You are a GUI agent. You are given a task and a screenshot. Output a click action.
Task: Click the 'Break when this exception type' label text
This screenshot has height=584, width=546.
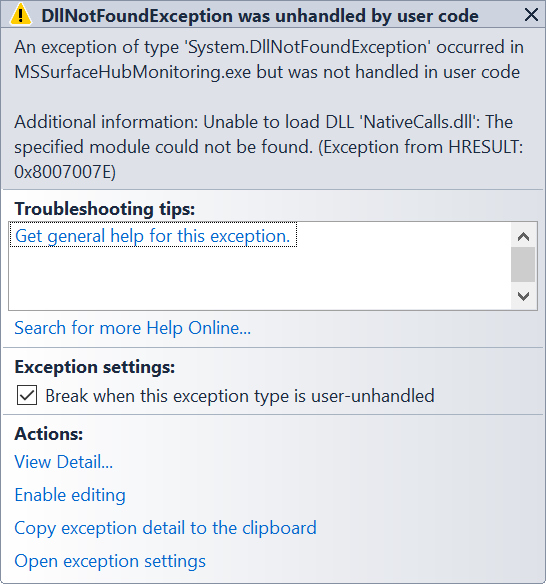tap(240, 396)
